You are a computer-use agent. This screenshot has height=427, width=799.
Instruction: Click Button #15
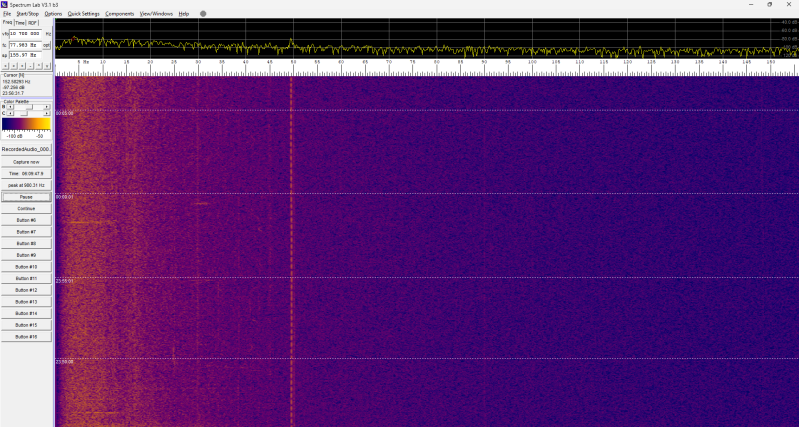point(26,325)
